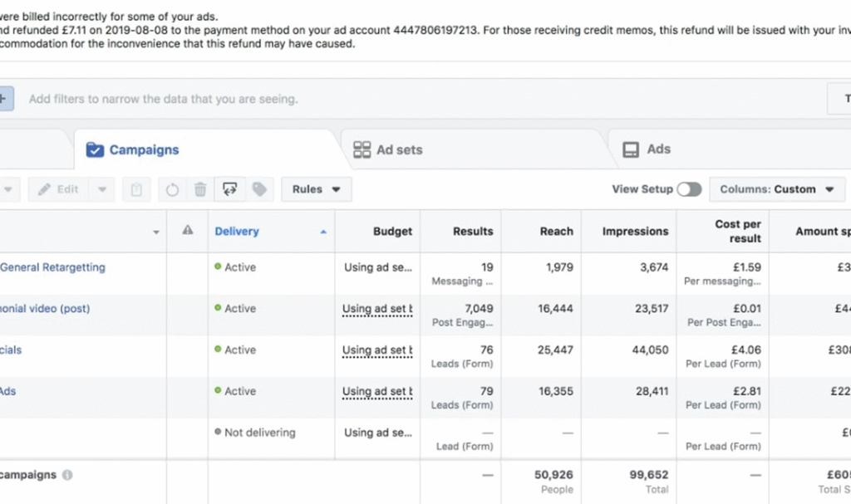Screen dimensions: 851x504
Task: Open the General Retargetting campaign link
Action: point(52,267)
